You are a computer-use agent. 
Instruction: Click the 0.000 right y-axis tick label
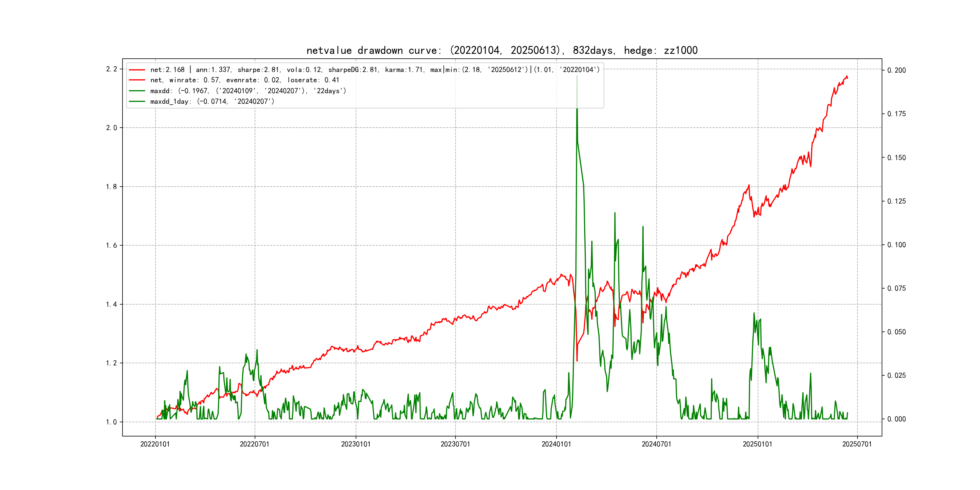[896, 419]
